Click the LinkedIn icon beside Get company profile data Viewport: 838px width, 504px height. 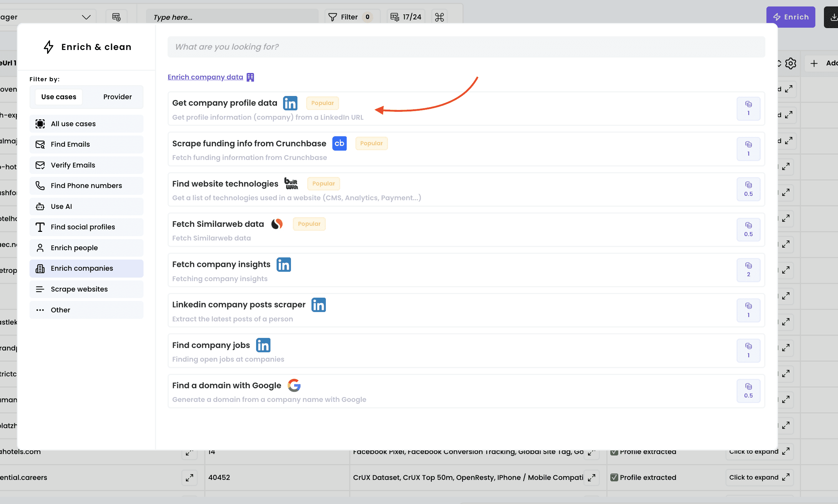(290, 103)
